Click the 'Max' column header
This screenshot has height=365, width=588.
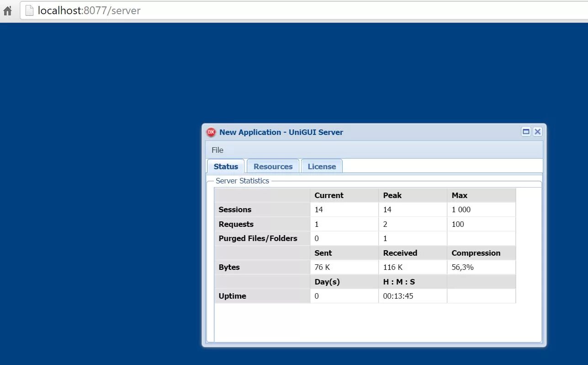click(481, 195)
